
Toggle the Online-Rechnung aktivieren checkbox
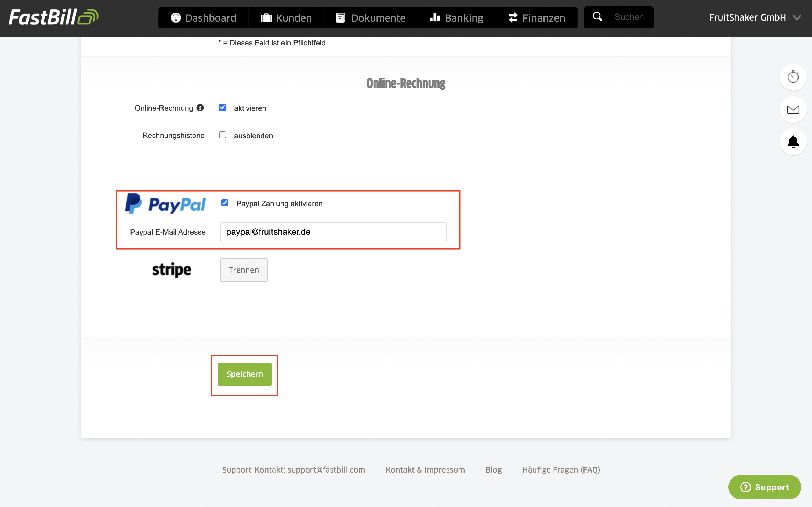[x=223, y=107]
